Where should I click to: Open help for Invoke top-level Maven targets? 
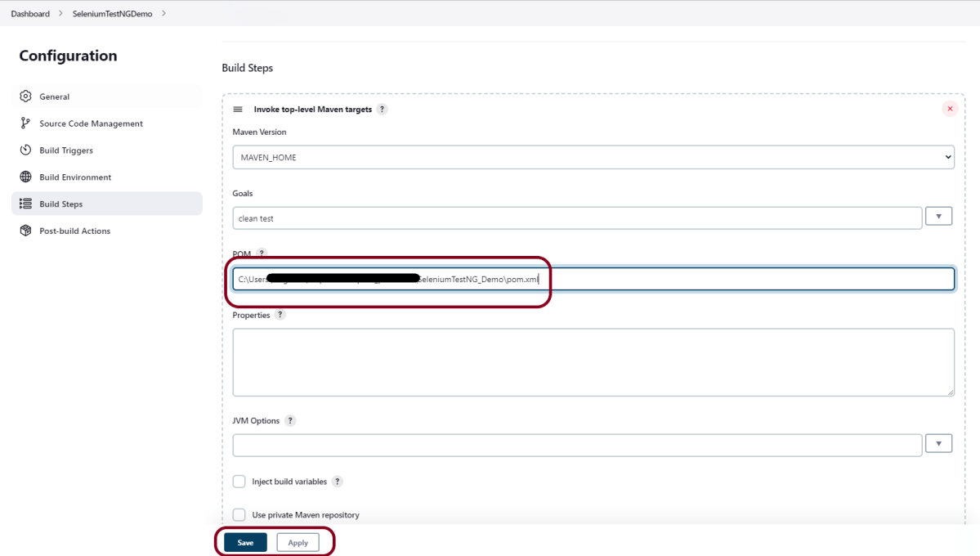click(382, 110)
